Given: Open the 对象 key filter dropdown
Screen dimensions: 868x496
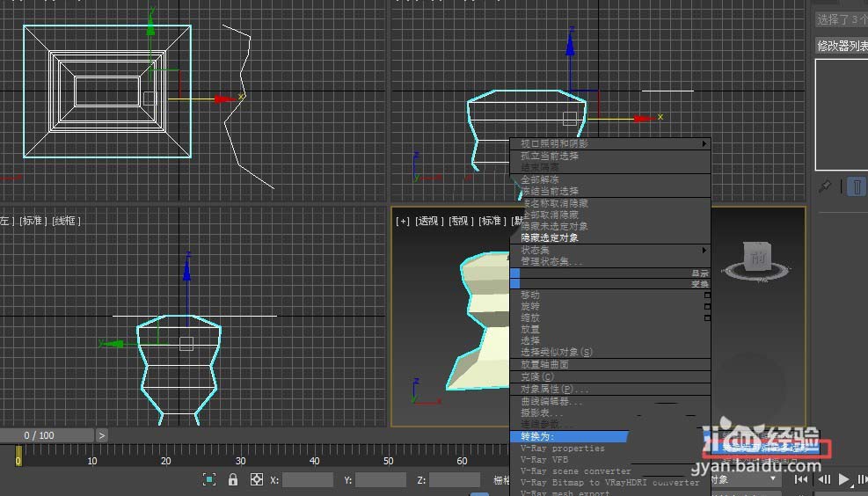Looking at the screenshot, I should (745, 479).
